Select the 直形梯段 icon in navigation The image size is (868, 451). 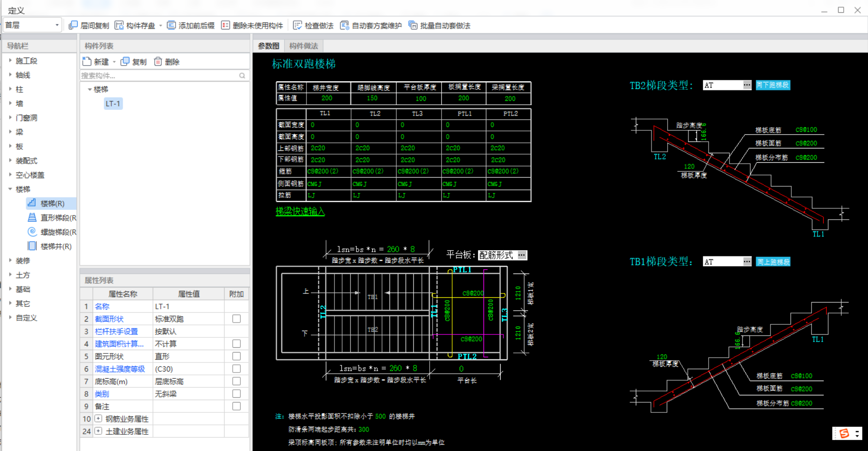click(32, 217)
